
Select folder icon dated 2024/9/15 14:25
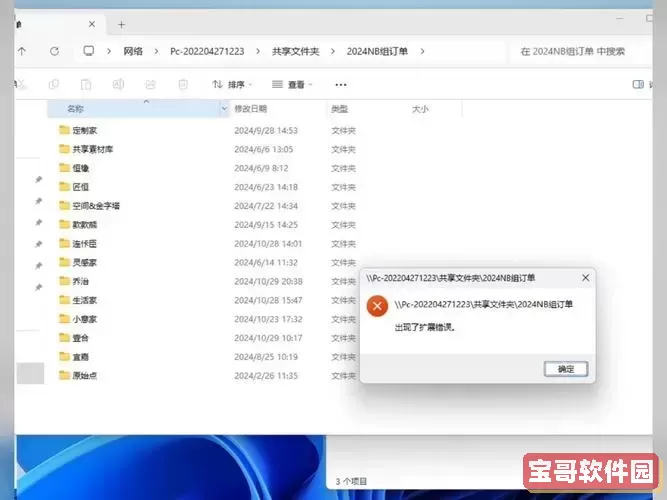pos(64,224)
